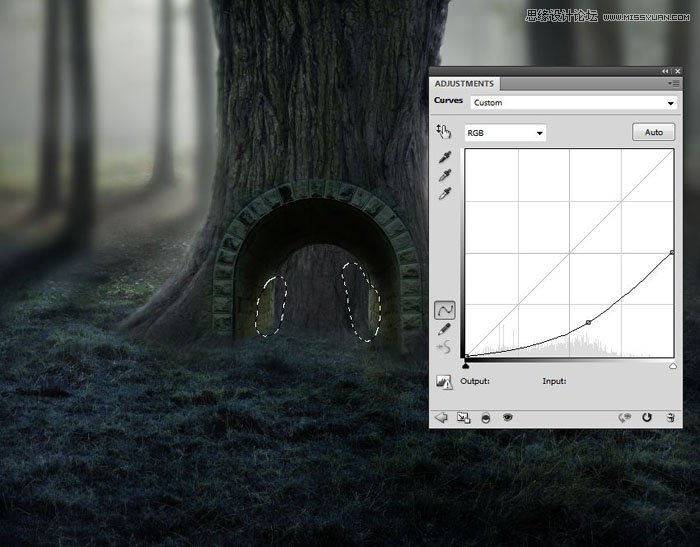Open the RGB channel dropdown
Screen dimensions: 700x547
pyautogui.click(x=505, y=133)
